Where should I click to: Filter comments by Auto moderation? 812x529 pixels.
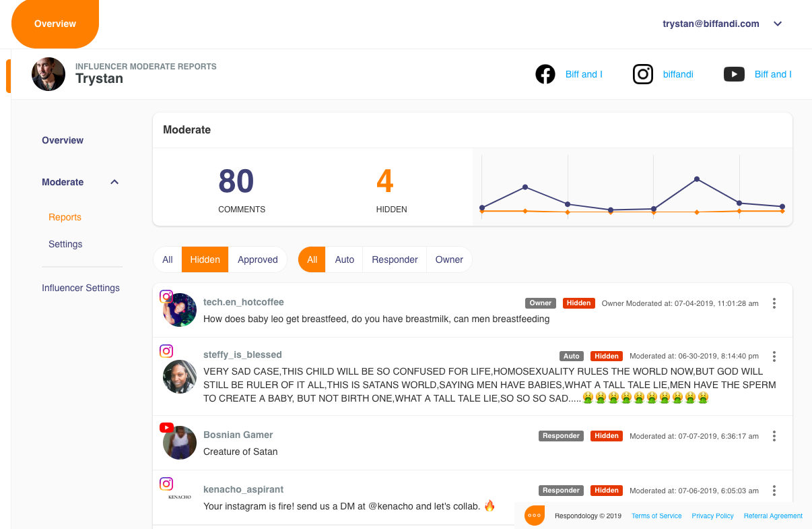tap(345, 259)
